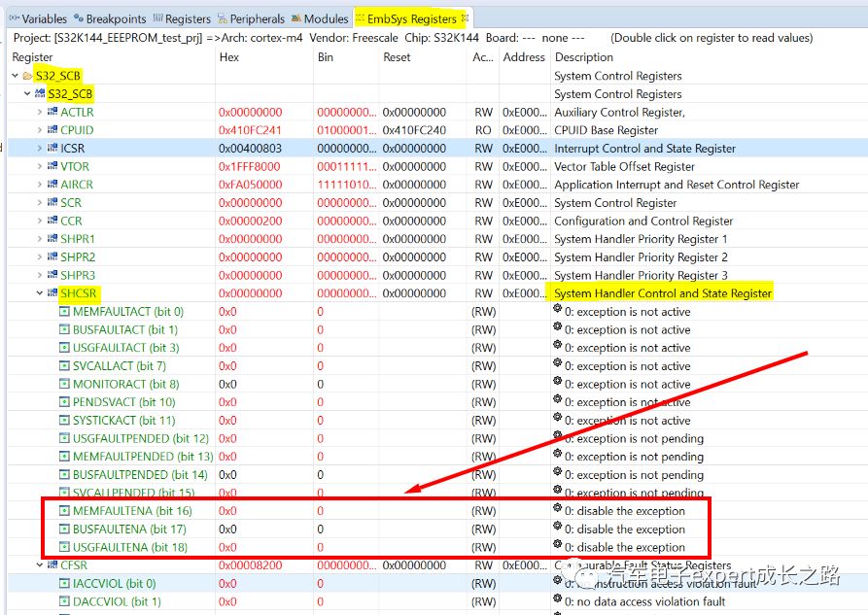
Task: Expand the SHPR2 register
Action: click(39, 256)
